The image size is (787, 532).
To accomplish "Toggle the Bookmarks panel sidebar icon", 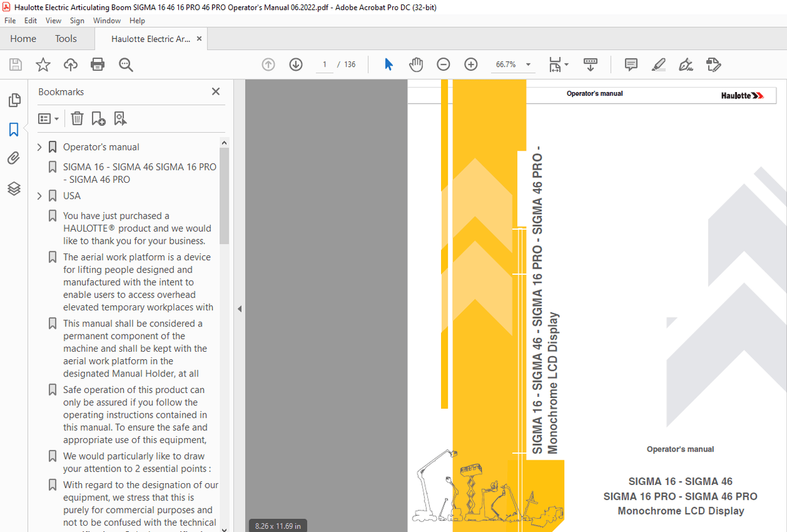I will 13,130.
